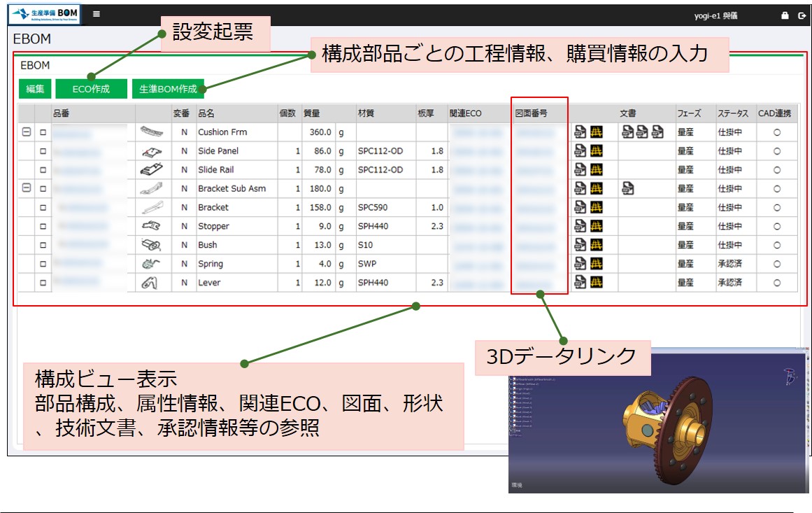Screen dimensions: 812x513
Task: Click the 生産準備 BOM logo
Action: tap(44, 14)
